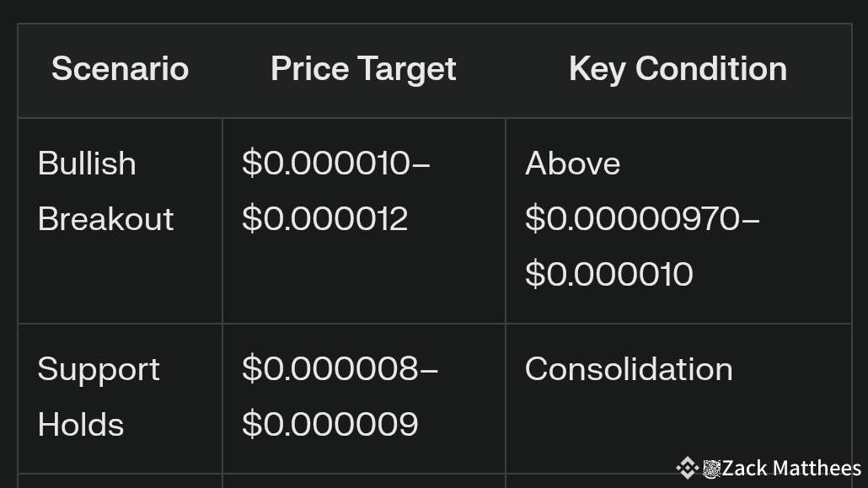Click the word Holds in the Scenario column
This screenshot has height=488, width=868.
pos(81,425)
